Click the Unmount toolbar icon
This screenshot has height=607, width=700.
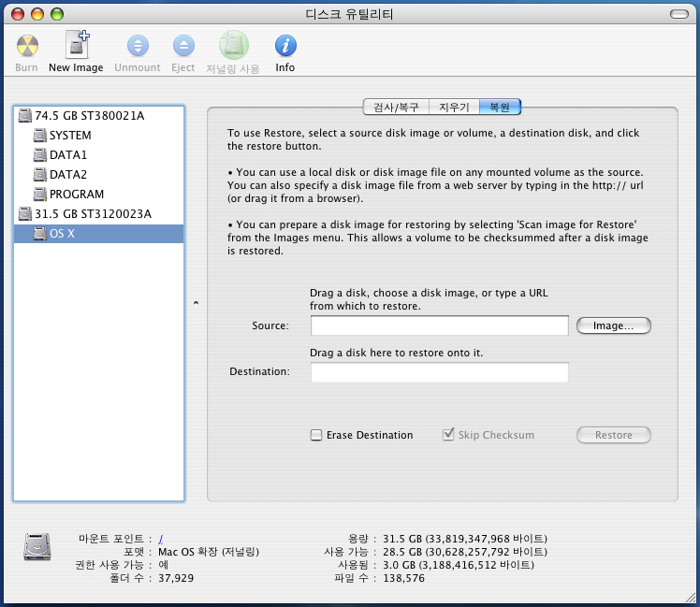[x=138, y=45]
